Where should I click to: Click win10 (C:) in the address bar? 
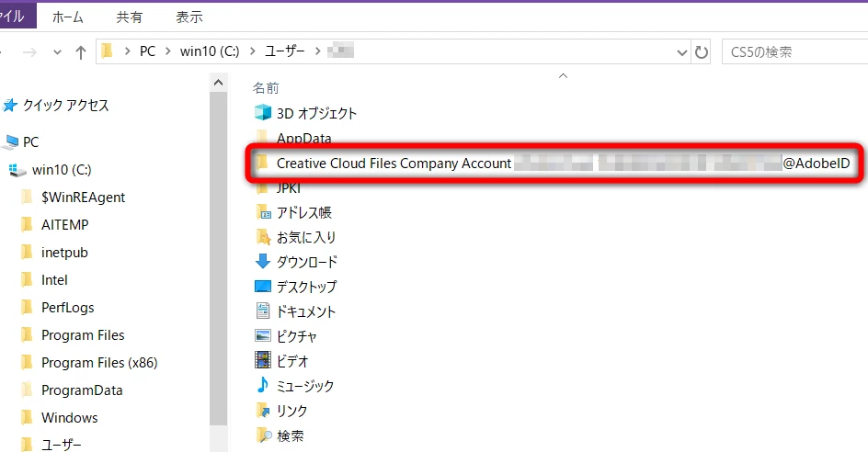click(x=210, y=51)
